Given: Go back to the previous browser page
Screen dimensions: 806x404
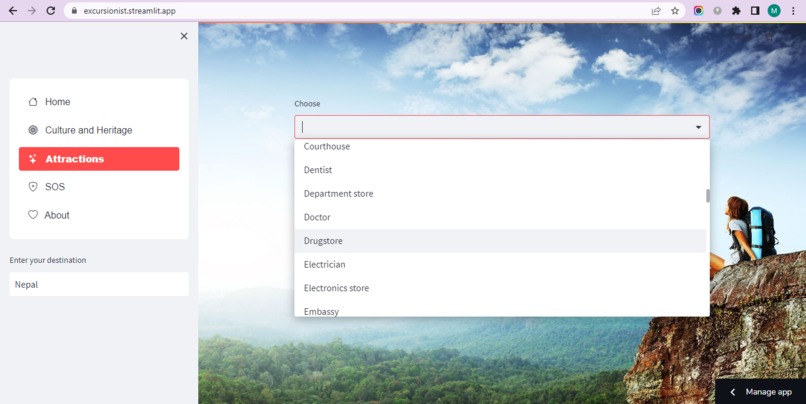Looking at the screenshot, I should (x=13, y=11).
